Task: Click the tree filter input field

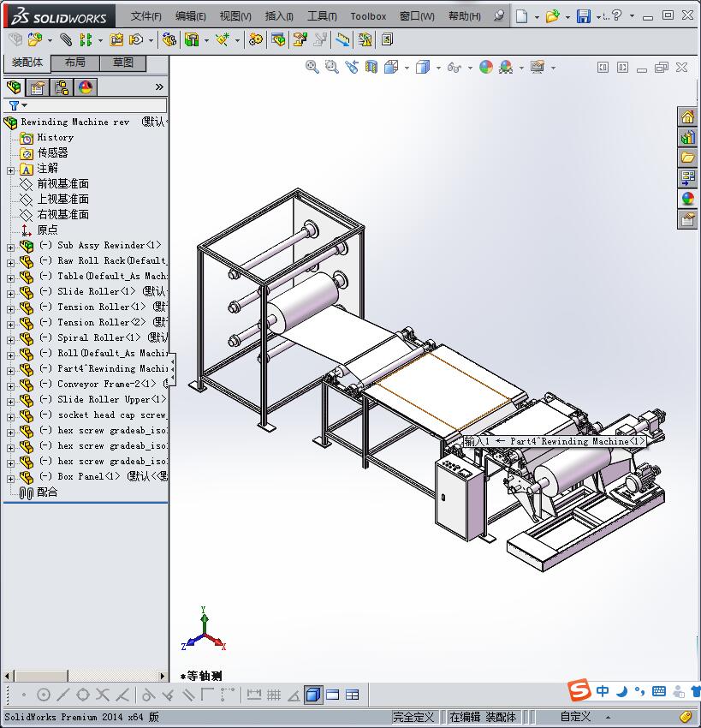Action: pyautogui.click(x=97, y=105)
